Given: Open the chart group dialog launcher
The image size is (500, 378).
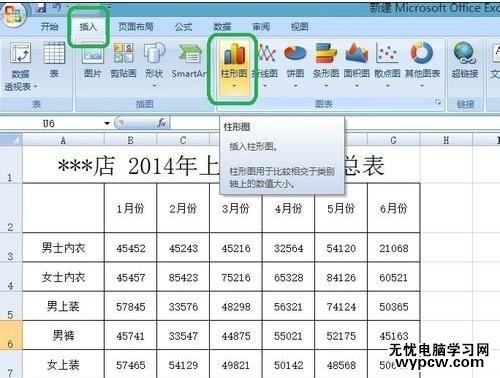Looking at the screenshot, I should point(438,102).
